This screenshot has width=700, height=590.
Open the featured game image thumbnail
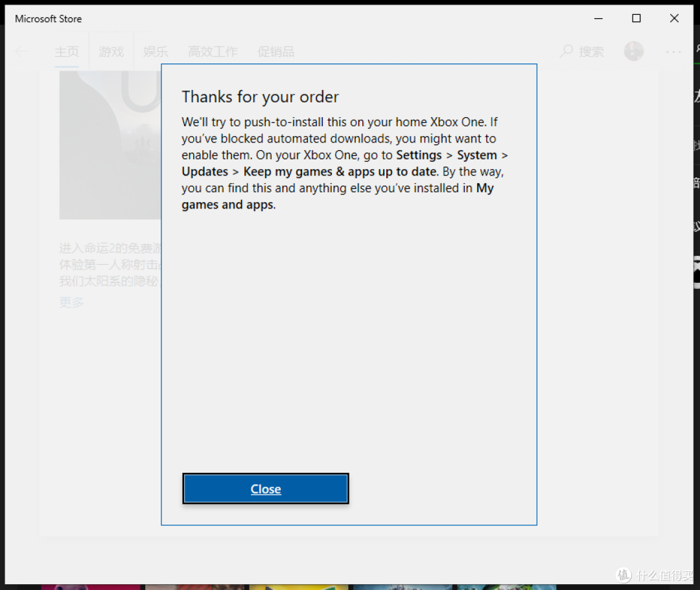pos(110,145)
